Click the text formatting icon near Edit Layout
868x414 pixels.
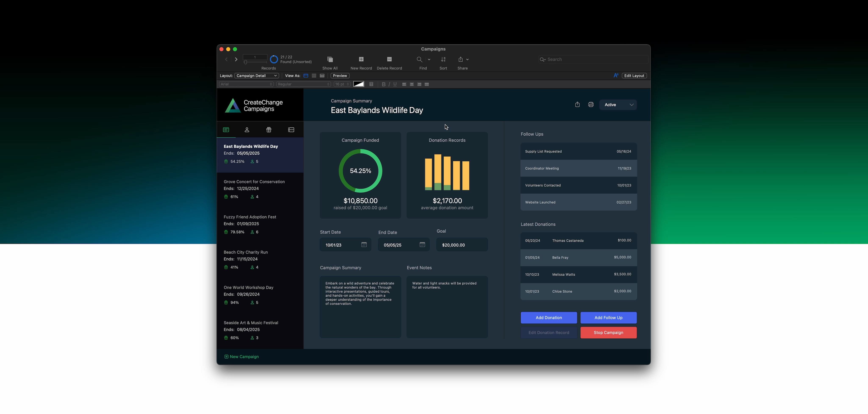click(616, 75)
